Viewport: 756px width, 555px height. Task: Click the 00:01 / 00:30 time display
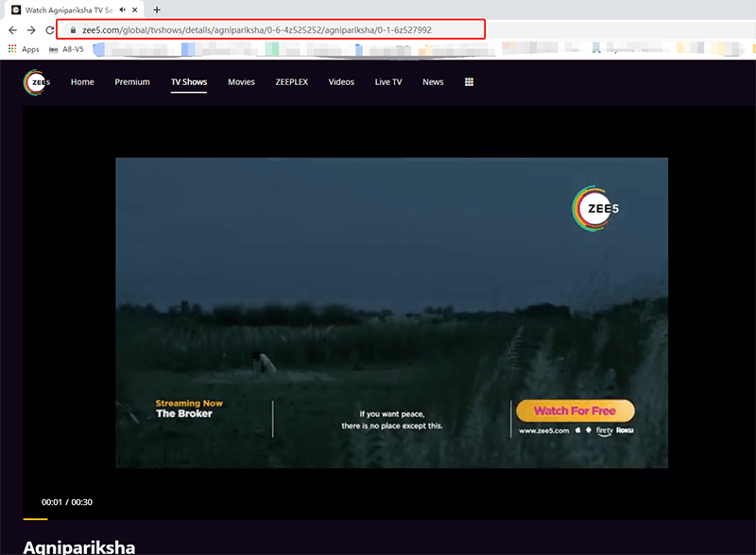click(x=67, y=502)
